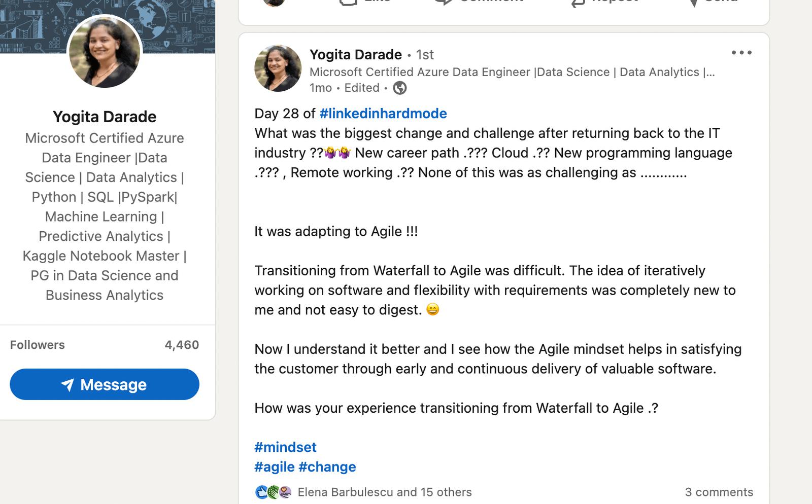Follow the #change hashtag link
The image size is (812, 504).
coord(327,467)
